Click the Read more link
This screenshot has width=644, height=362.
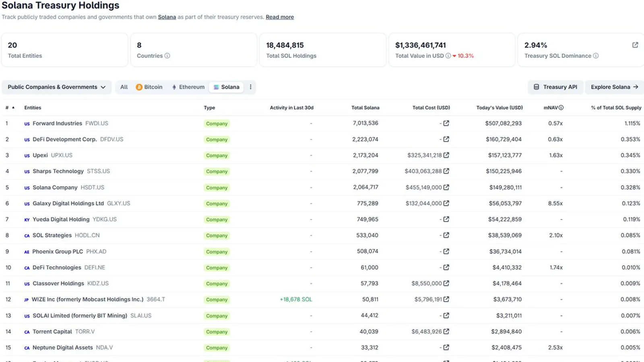280,17
